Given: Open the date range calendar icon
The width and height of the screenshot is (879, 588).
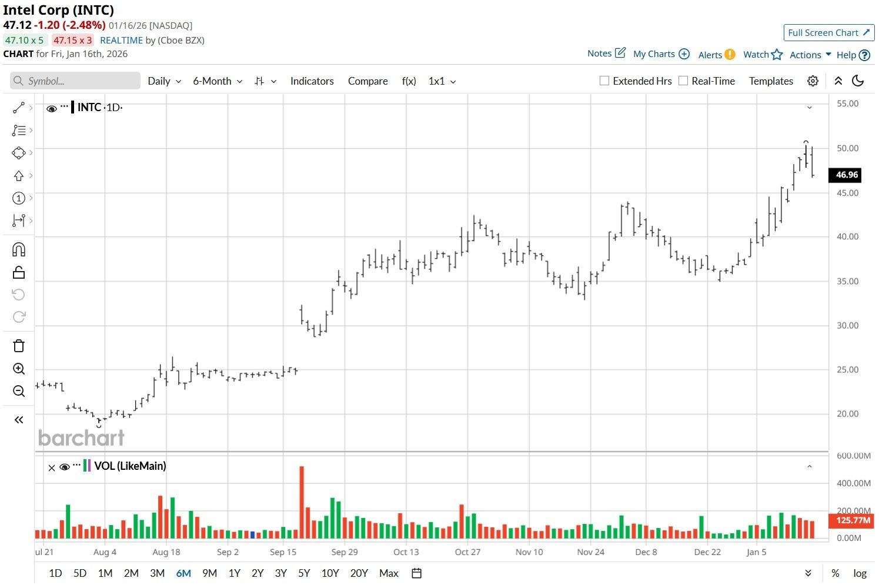Looking at the screenshot, I should [417, 573].
